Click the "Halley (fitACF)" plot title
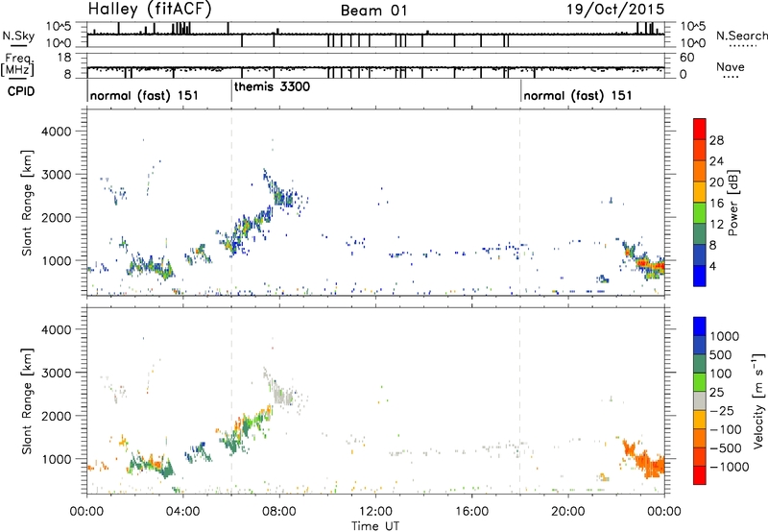 point(150,9)
